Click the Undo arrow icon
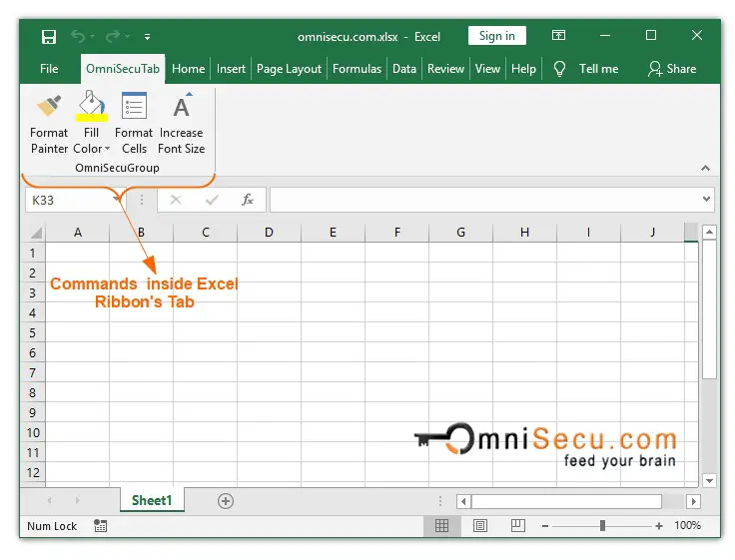This screenshot has width=735, height=560. pyautogui.click(x=78, y=36)
